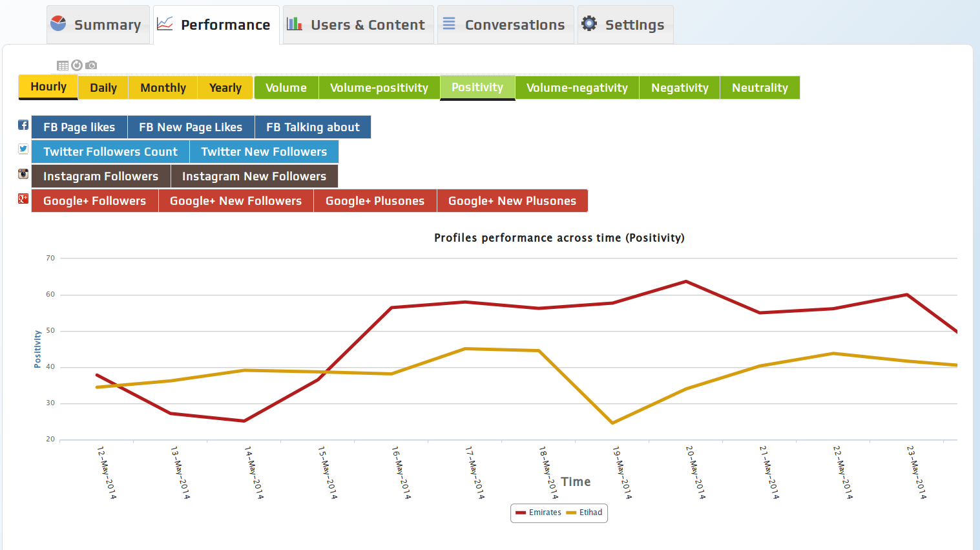Click FB Page likes button
The image size is (980, 550).
[79, 127]
